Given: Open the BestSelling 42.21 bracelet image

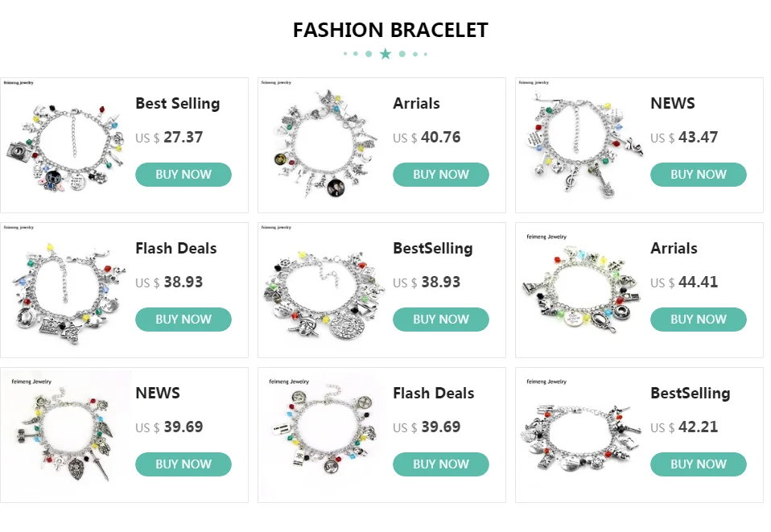Looking at the screenshot, I should [x=581, y=435].
